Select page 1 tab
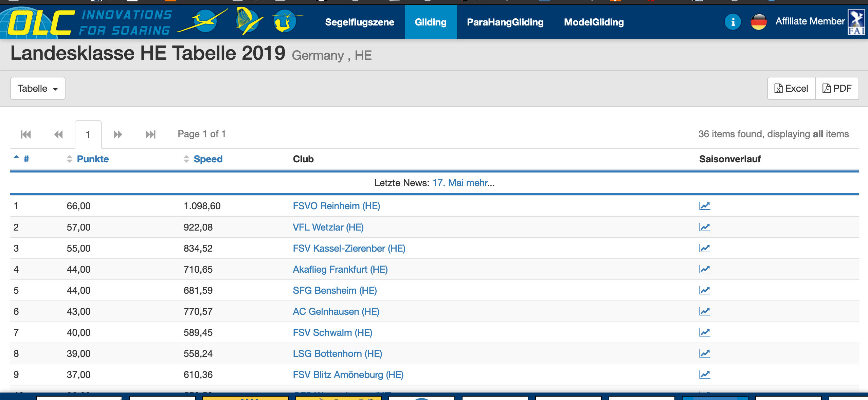 point(88,134)
